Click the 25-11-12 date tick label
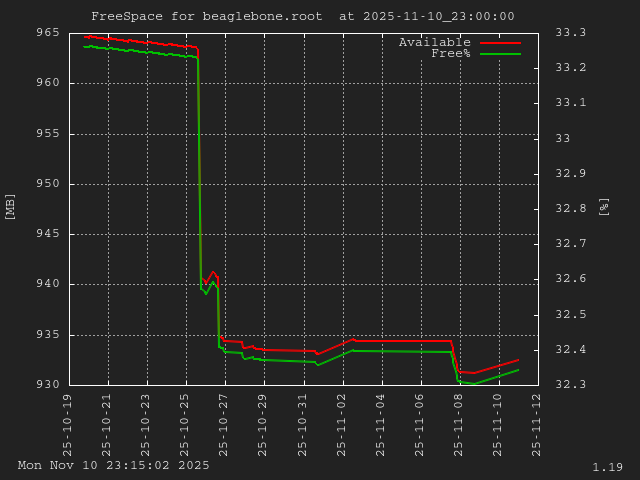This screenshot has width=640, height=480. 538,423
